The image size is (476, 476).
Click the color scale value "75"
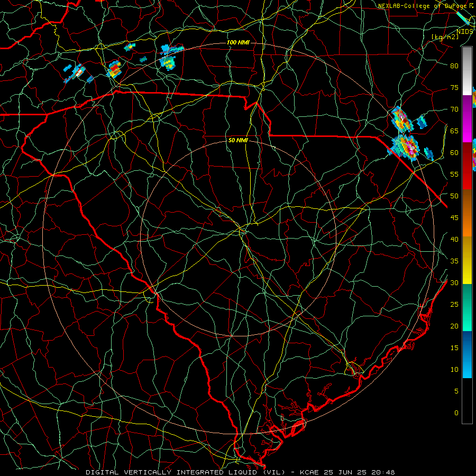[x=454, y=88]
